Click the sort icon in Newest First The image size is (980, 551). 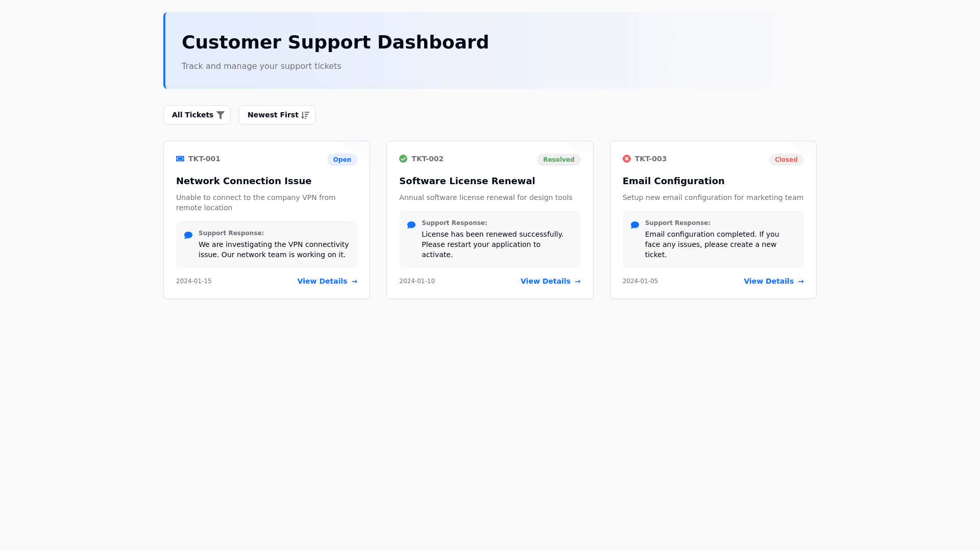[305, 115]
